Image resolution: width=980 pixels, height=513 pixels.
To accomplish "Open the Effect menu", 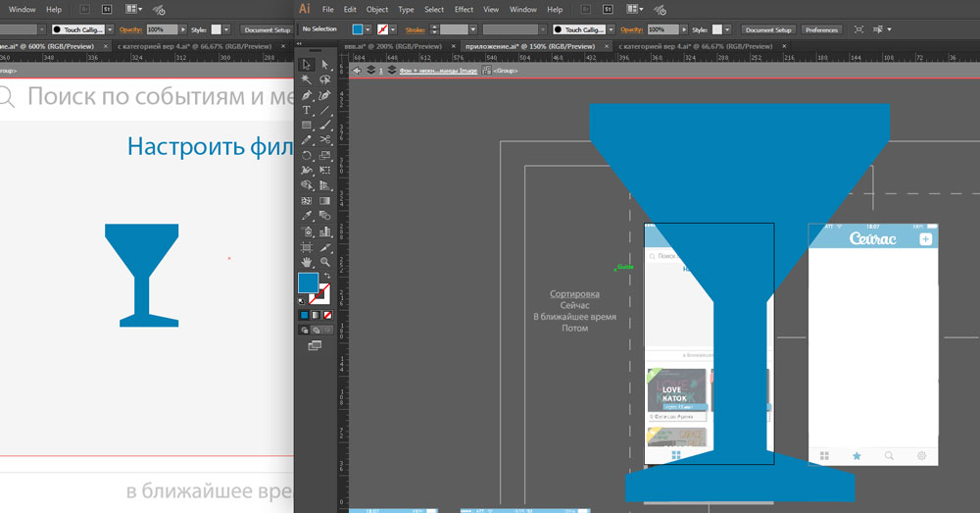I will click(464, 10).
